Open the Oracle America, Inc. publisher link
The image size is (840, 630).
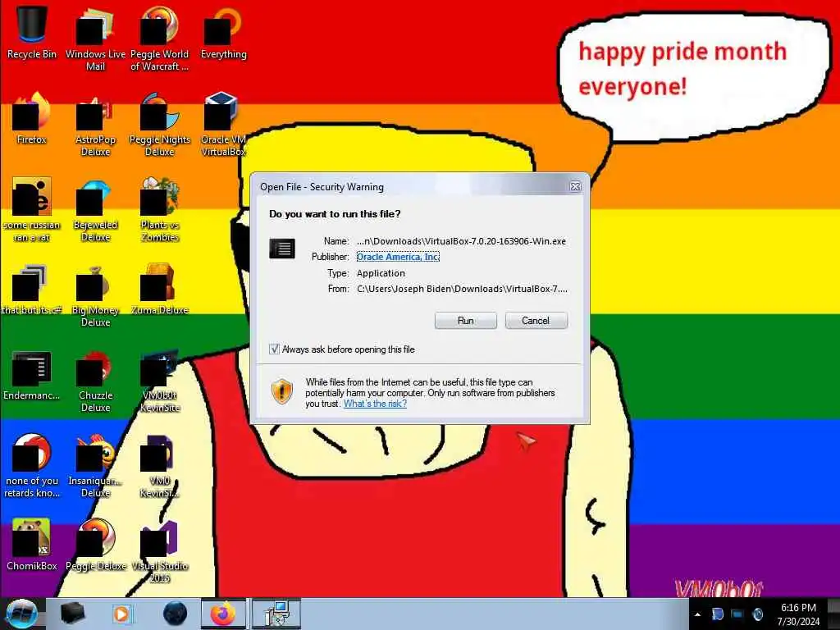398,257
